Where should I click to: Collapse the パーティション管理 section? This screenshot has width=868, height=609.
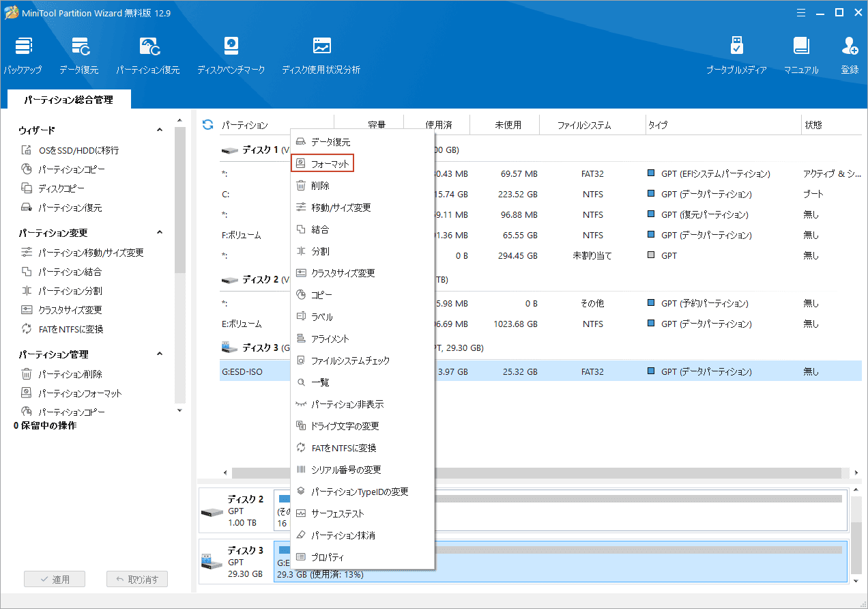(x=160, y=354)
